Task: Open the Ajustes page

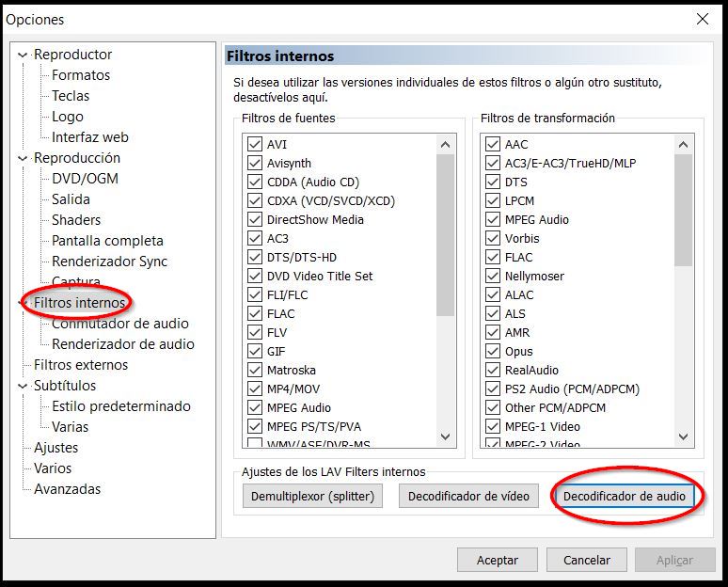Action: tap(56, 448)
